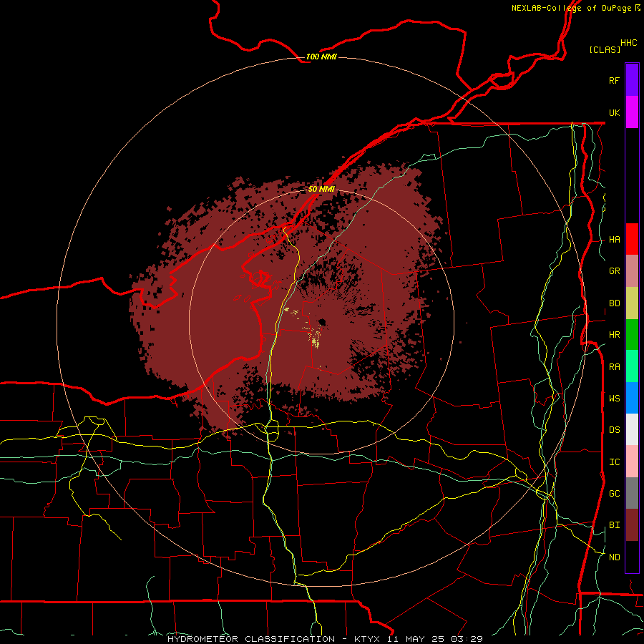Click the yellow BD echo cluster near radar
The width and height of the screenshot is (644, 644).
tap(315, 339)
